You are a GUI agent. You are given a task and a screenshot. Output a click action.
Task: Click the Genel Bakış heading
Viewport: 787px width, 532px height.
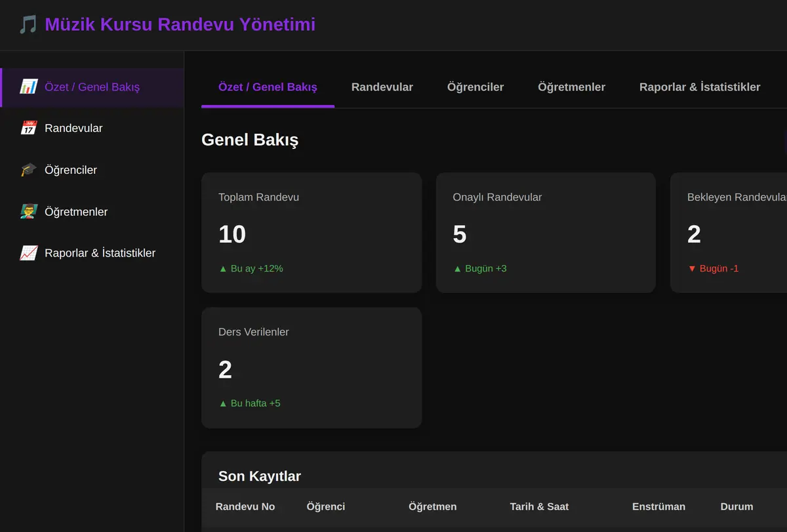[250, 140]
